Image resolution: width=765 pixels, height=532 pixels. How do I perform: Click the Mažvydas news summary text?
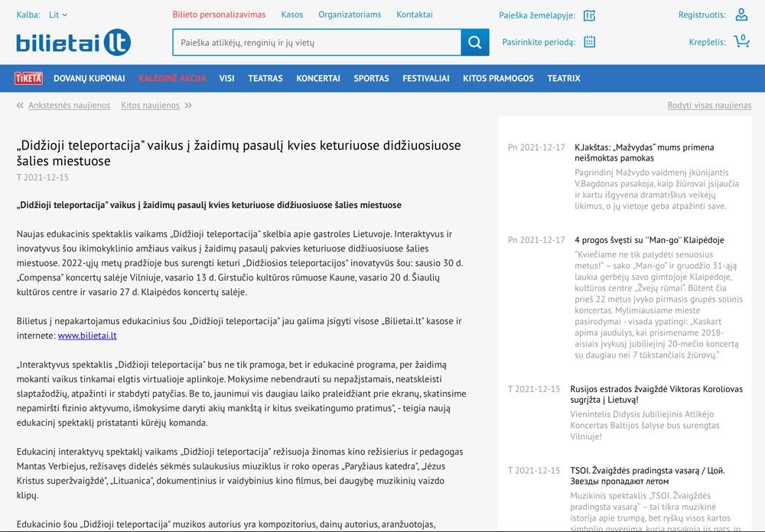tap(656, 190)
